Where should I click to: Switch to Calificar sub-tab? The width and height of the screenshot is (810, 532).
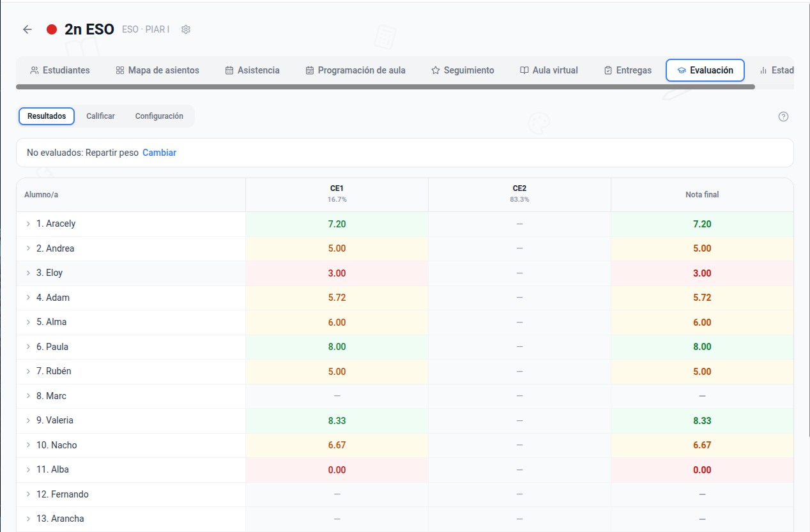click(x=100, y=116)
